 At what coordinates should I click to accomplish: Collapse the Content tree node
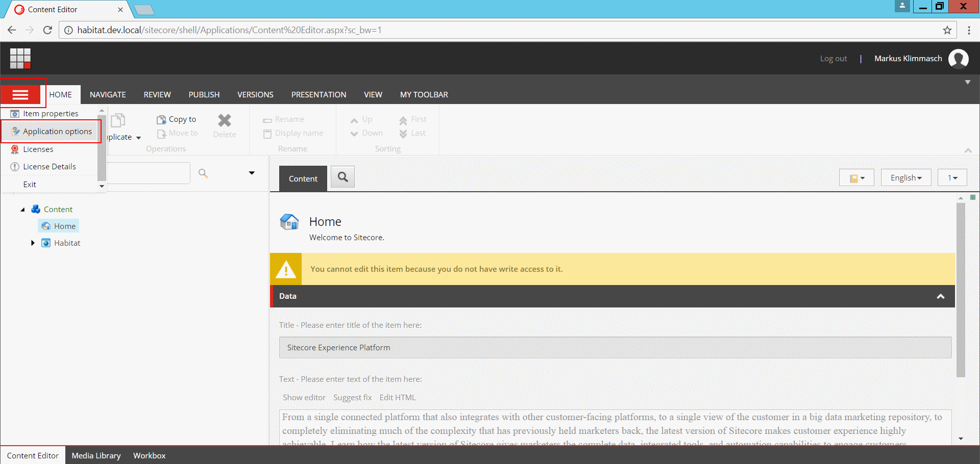22,210
